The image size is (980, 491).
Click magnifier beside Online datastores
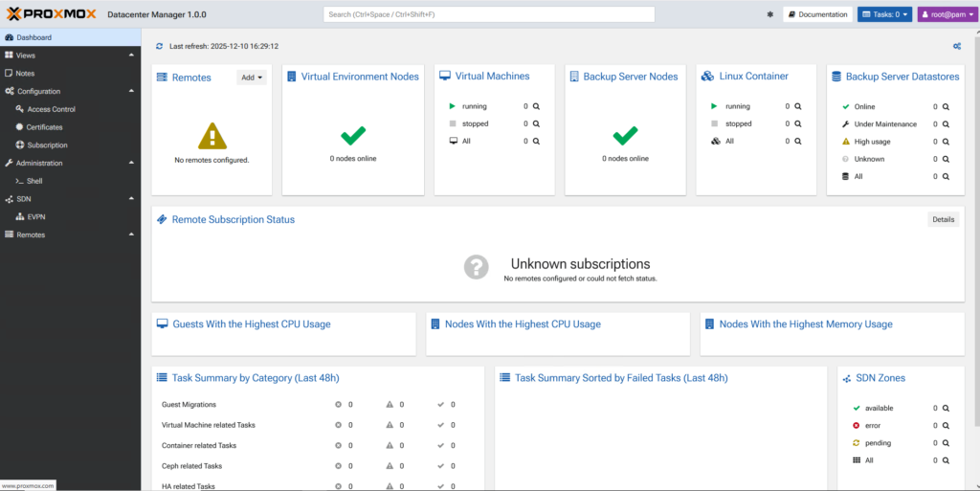(x=946, y=106)
